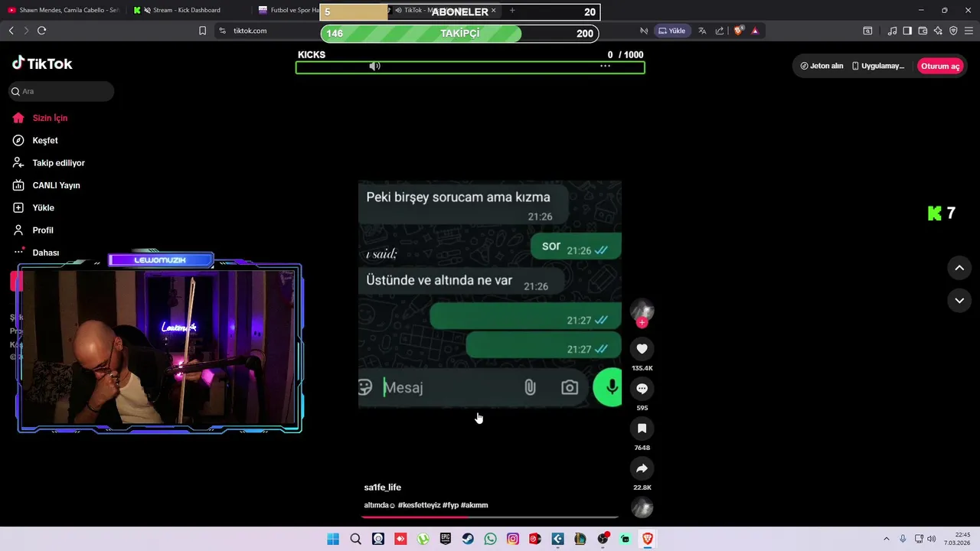This screenshot has height=551, width=980.
Task: Open WhatsApp from the taskbar
Action: click(x=490, y=539)
